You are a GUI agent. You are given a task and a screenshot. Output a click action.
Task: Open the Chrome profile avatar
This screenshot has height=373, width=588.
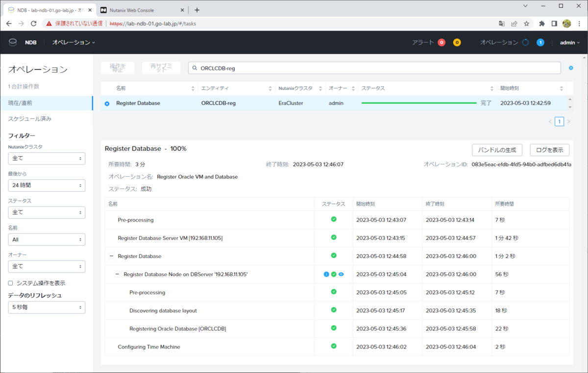pos(567,23)
